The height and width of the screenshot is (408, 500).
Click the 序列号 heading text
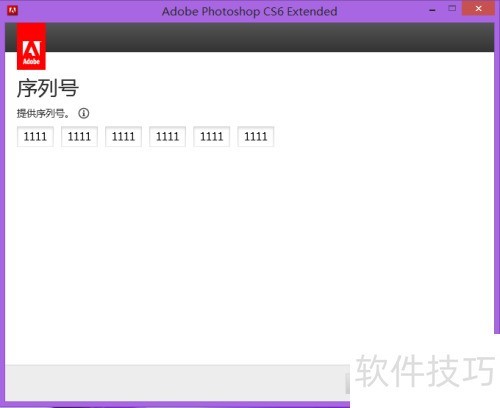[x=48, y=88]
